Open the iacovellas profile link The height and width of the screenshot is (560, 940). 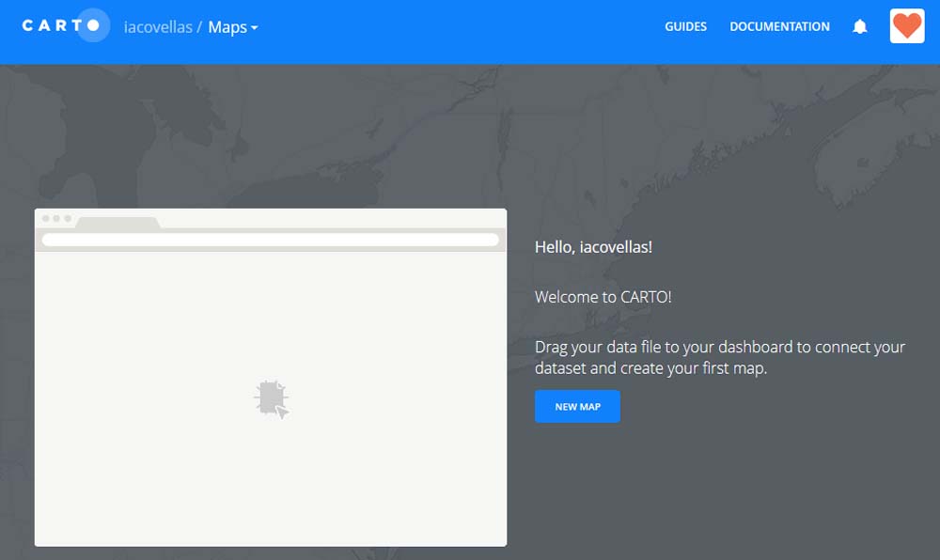coord(158,27)
